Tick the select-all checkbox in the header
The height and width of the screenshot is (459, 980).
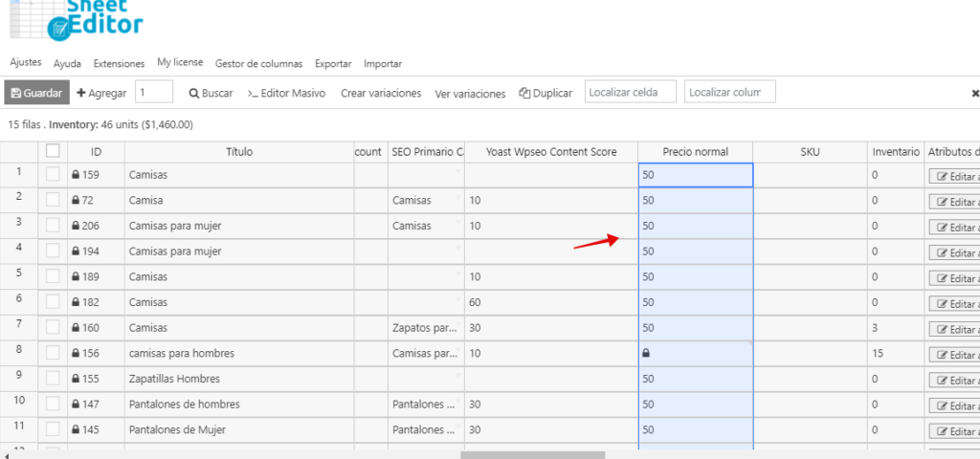pyautogui.click(x=54, y=150)
